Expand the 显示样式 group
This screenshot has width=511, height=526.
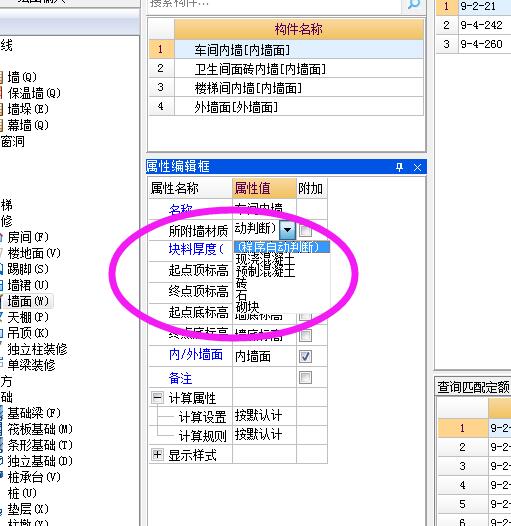[157, 455]
